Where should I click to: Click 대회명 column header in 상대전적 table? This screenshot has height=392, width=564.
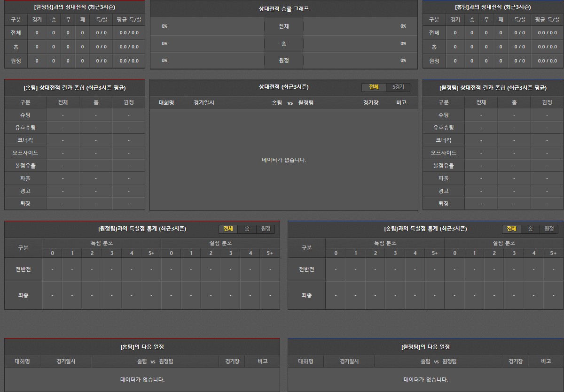[x=166, y=103]
